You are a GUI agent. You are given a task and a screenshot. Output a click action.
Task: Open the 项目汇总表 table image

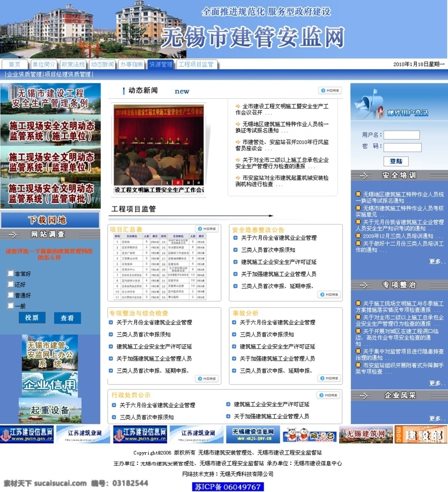(x=160, y=267)
